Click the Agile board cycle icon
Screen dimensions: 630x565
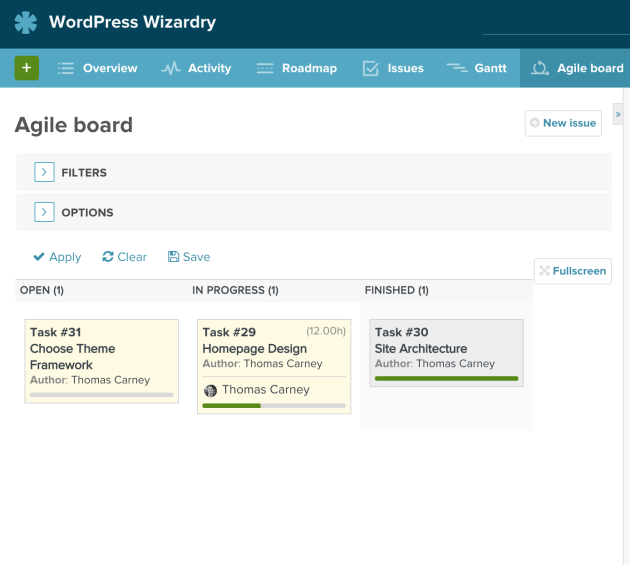540,68
